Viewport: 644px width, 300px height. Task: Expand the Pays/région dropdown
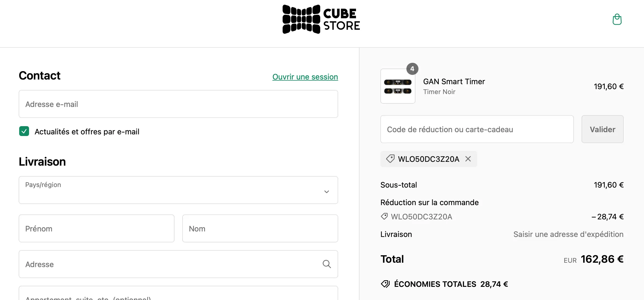(x=178, y=190)
